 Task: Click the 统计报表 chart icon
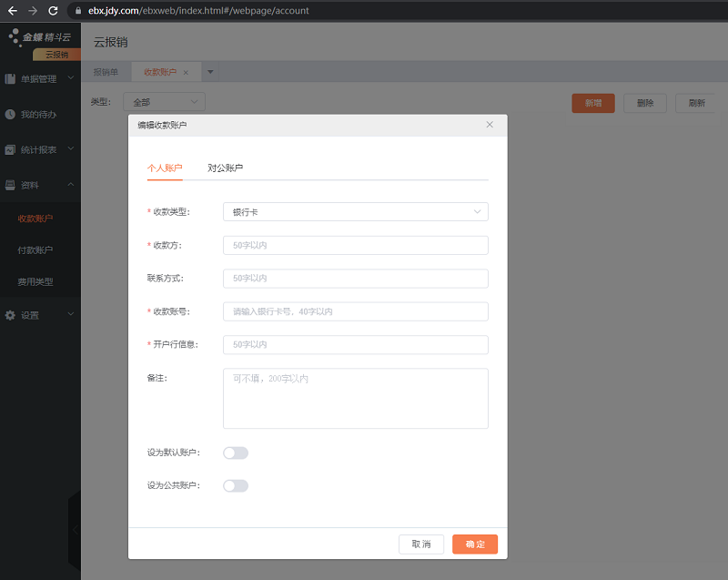click(10, 149)
